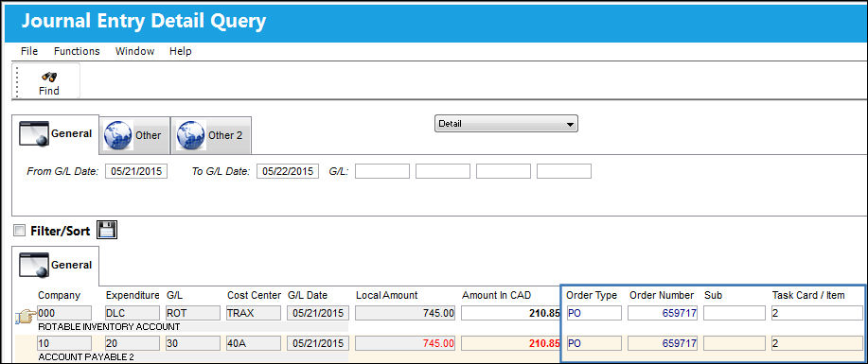Click the first G/L filter input box

pyautogui.click(x=382, y=171)
